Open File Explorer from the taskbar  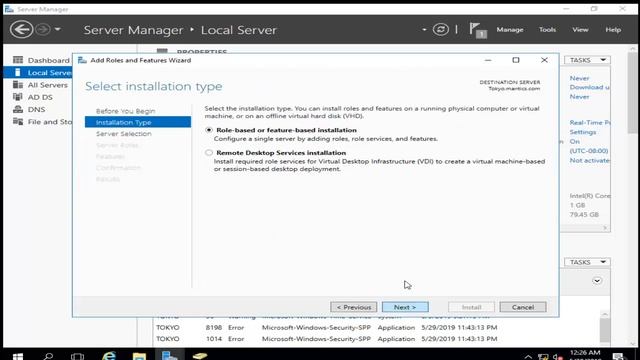139,356
